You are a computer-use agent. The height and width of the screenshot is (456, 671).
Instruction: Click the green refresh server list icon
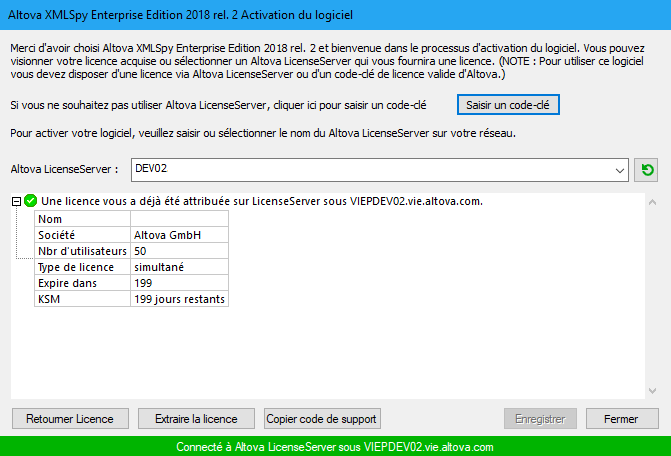646,170
